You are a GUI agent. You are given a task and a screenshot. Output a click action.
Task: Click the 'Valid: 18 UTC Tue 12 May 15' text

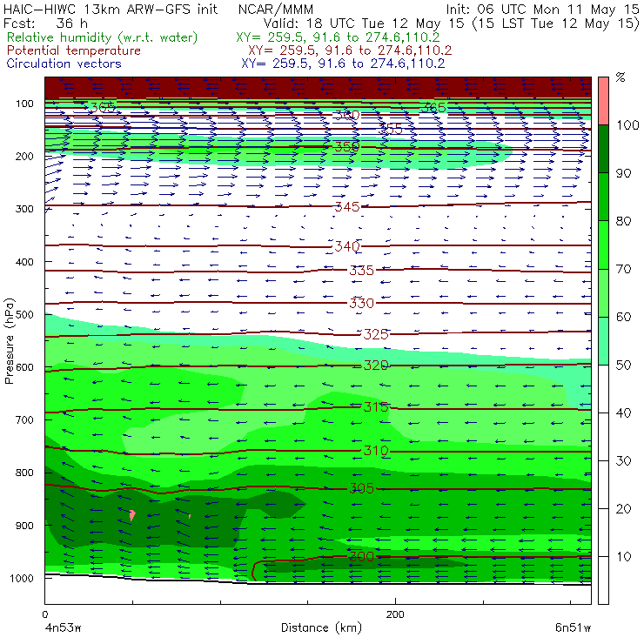(364, 23)
